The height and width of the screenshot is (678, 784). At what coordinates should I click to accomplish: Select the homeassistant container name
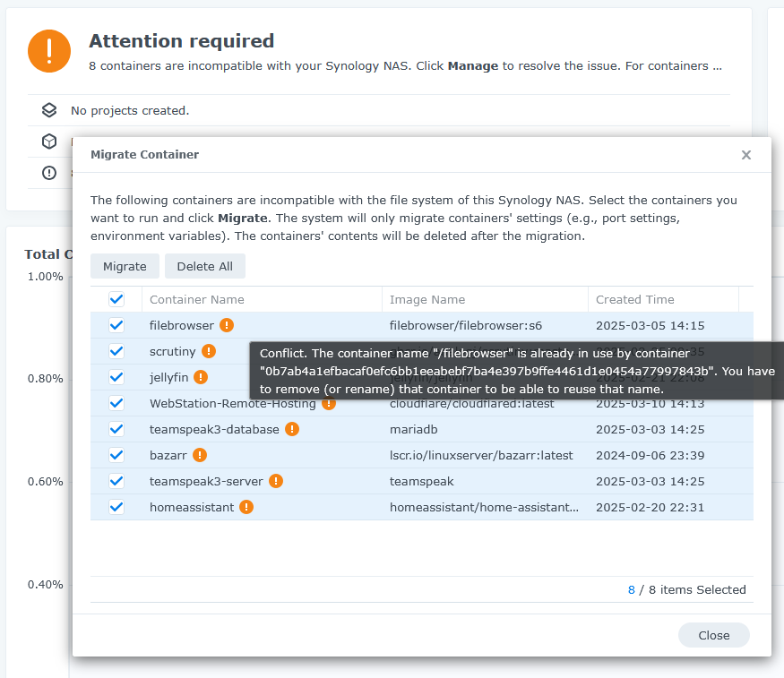(x=192, y=508)
